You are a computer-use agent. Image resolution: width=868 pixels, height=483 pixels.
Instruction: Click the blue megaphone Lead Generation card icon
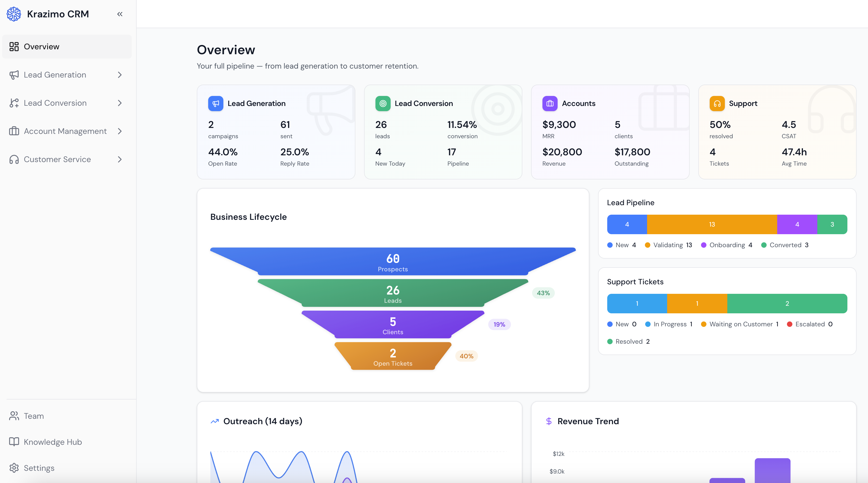[216, 104]
